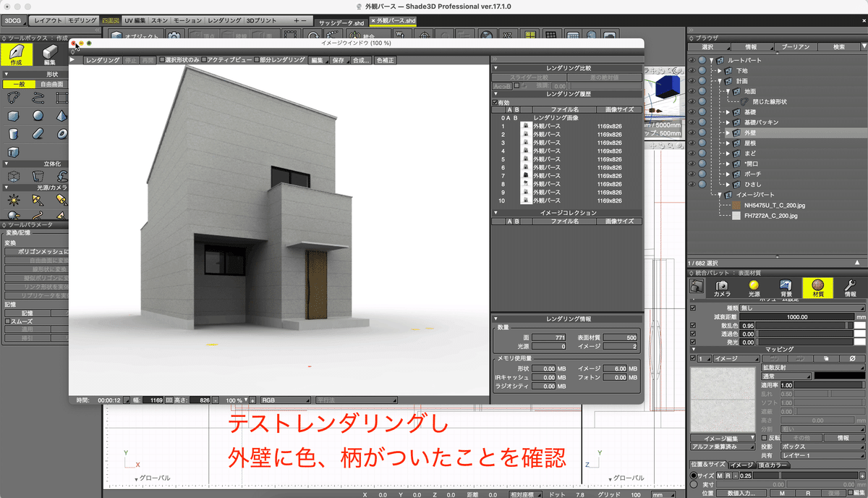Screen dimensions: 868x498
Task: Toggle the 部分レンダリング checkbox
Action: tap(257, 60)
